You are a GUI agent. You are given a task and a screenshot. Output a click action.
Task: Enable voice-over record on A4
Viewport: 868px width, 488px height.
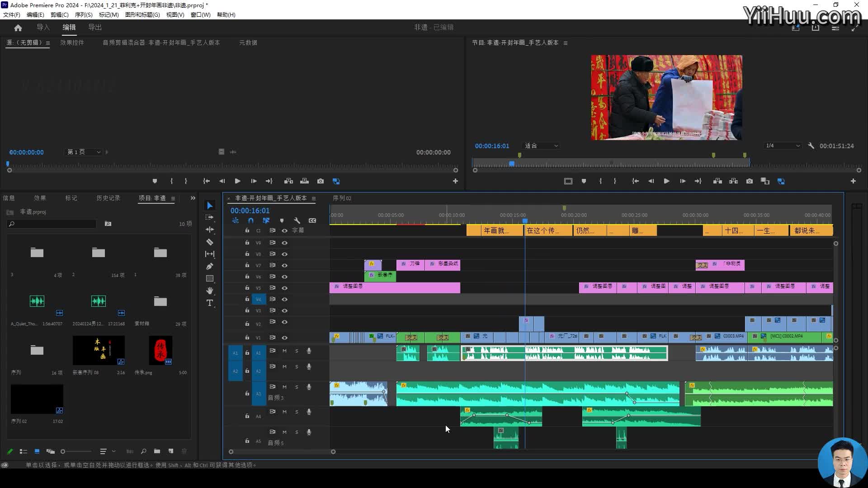pyautogui.click(x=309, y=412)
